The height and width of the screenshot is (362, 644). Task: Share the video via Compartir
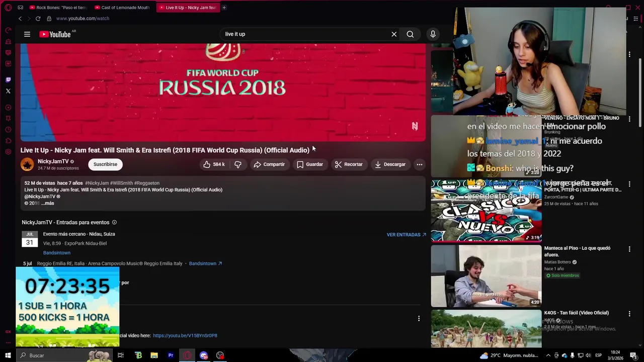tap(269, 164)
